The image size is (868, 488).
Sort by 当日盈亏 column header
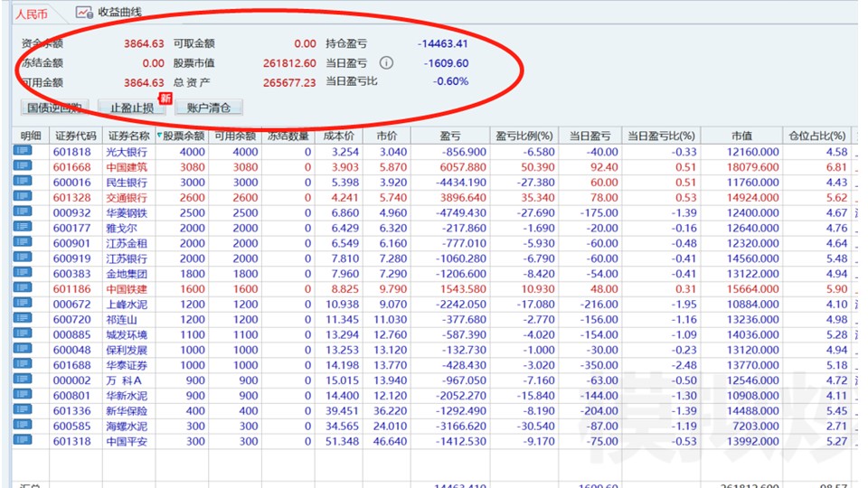tap(590, 136)
